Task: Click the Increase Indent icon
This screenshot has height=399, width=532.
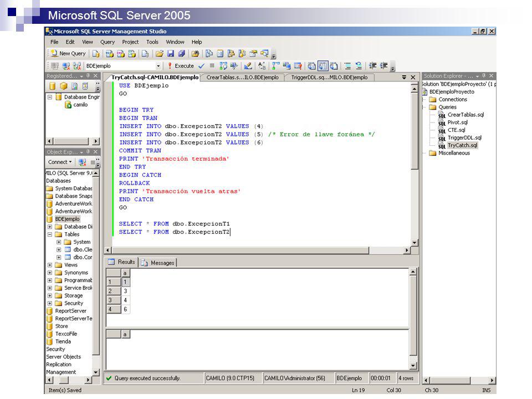Action: (384, 66)
